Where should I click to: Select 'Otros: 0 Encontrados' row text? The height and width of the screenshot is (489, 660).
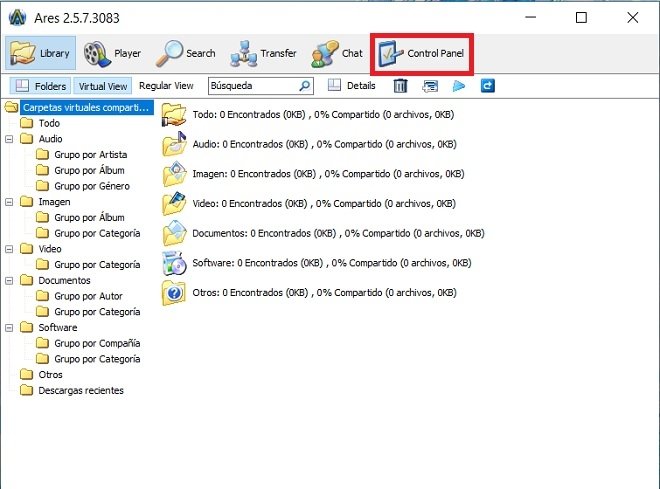point(325,293)
